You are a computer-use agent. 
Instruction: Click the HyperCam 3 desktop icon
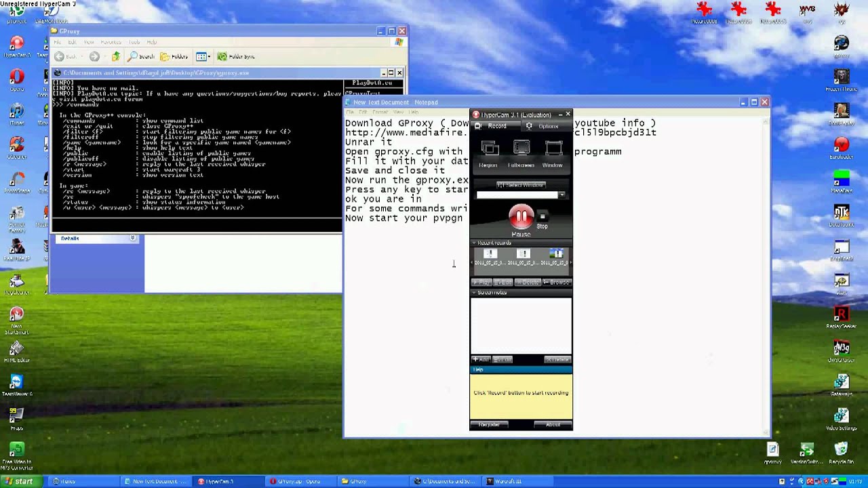coord(17,47)
